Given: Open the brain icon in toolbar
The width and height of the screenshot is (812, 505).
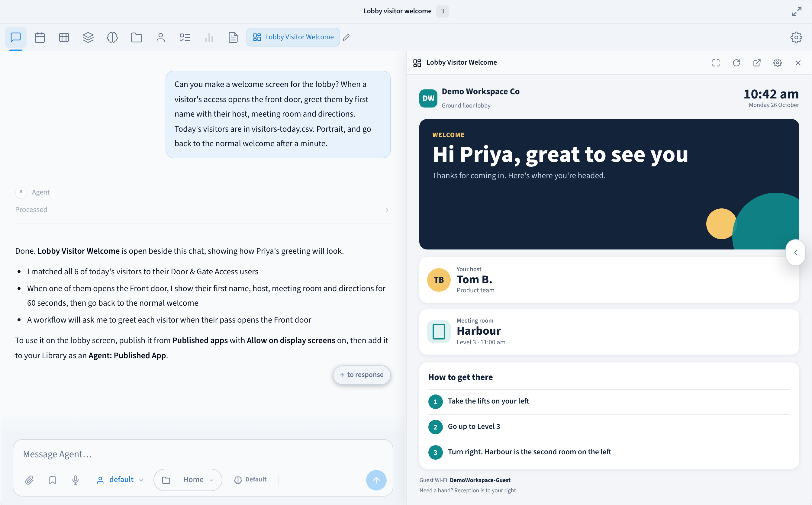Looking at the screenshot, I should (x=112, y=37).
